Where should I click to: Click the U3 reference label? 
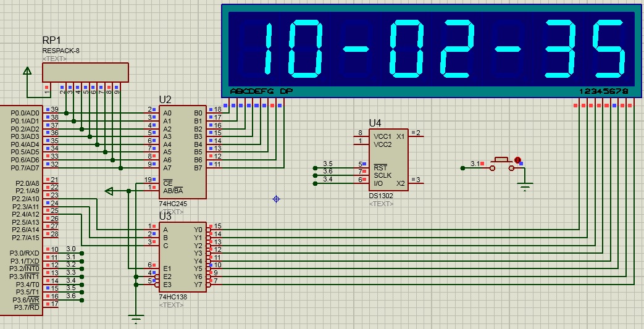click(x=165, y=217)
